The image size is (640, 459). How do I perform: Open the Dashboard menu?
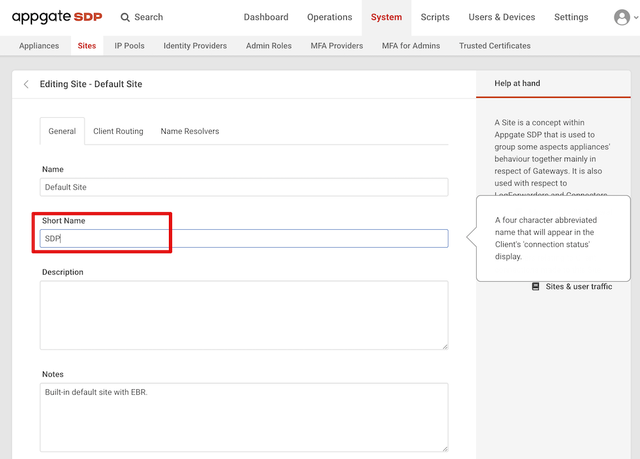[266, 17]
